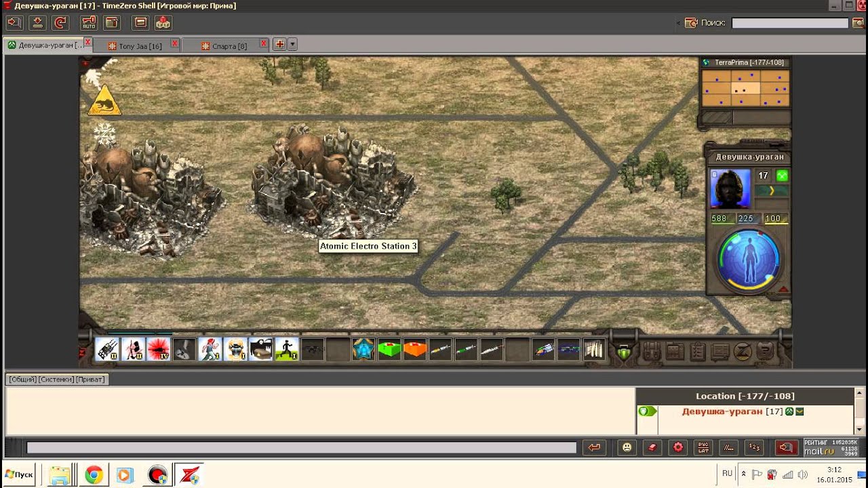Click the blue body status radar
Screen dimensions: 868x488
click(x=749, y=260)
